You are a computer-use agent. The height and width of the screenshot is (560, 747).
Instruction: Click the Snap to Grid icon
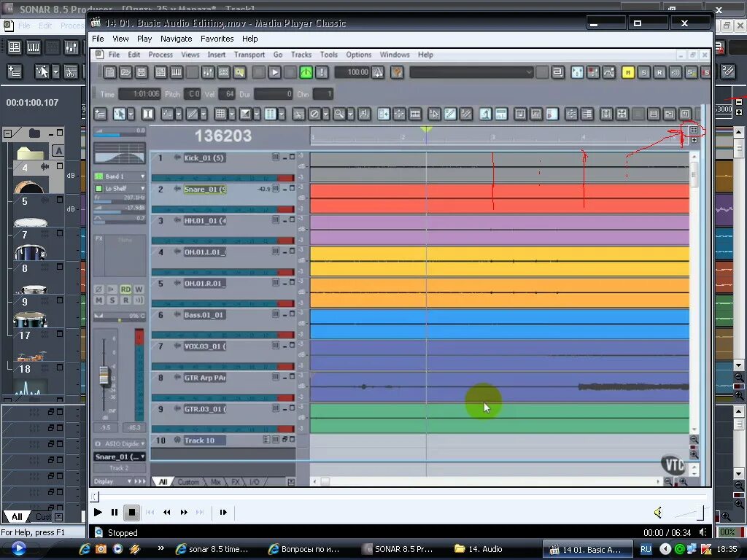[220, 114]
